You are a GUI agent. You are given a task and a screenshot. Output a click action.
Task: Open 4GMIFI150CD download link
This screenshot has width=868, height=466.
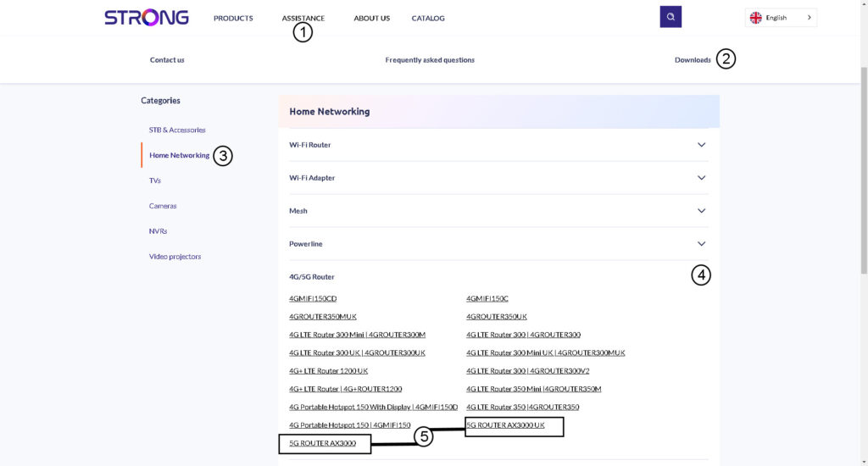[313, 298]
